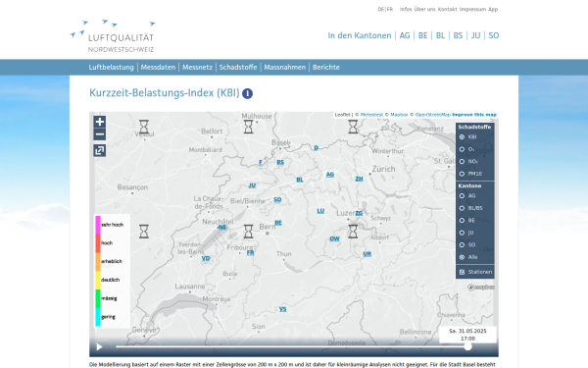Select canton JU radio in map panel
This screenshot has height=368, width=588.
[x=462, y=233]
